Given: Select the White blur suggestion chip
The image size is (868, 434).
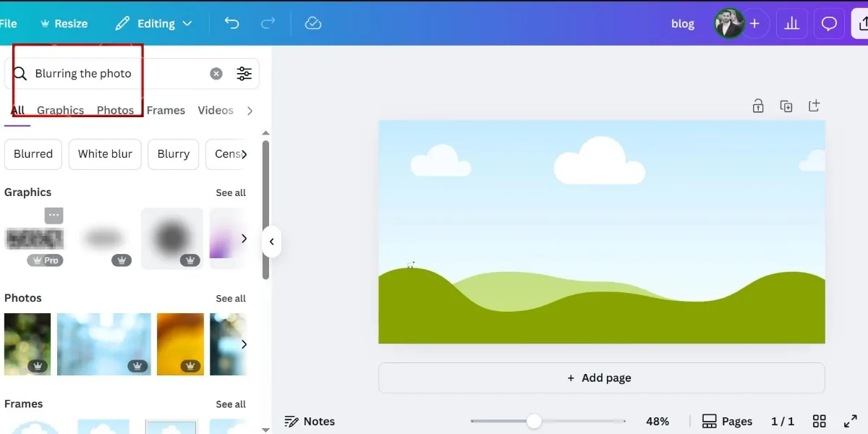Looking at the screenshot, I should point(105,154).
